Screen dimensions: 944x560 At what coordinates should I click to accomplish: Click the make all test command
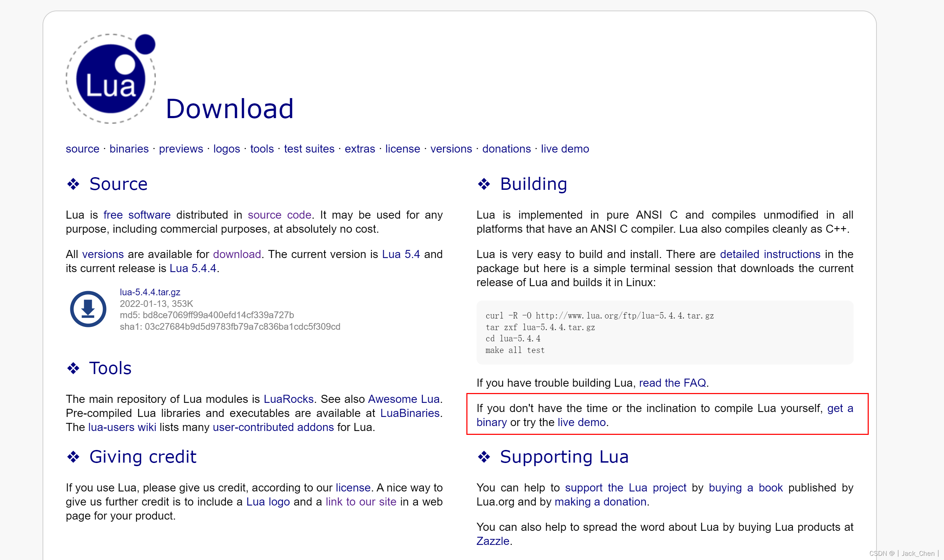click(x=515, y=350)
